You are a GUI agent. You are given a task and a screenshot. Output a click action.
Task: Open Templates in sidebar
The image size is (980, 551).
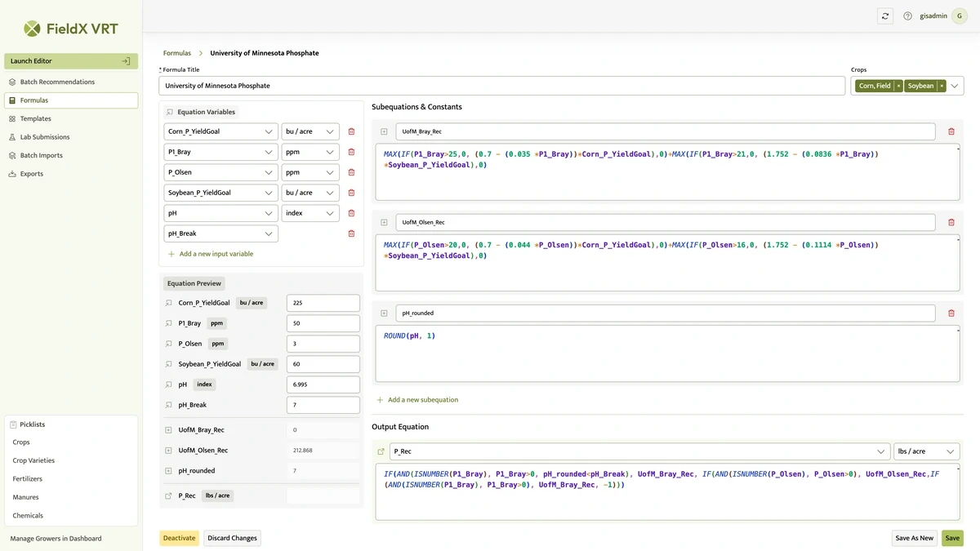click(71, 118)
